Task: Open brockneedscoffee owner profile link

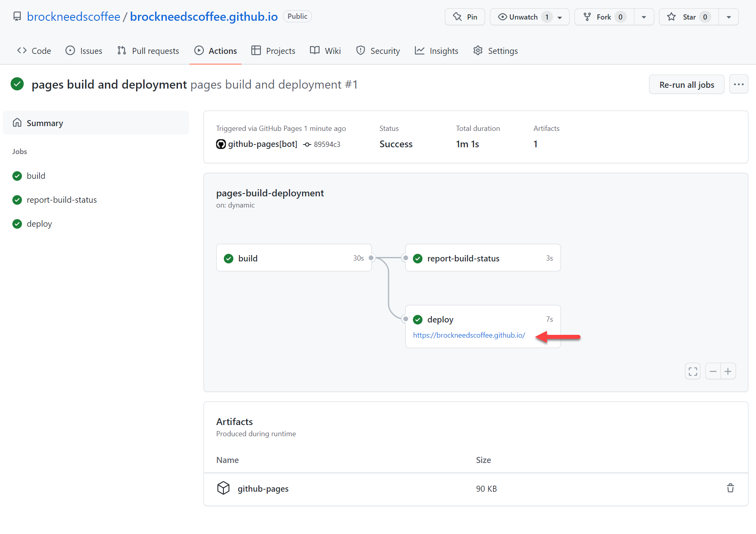Action: coord(73,16)
